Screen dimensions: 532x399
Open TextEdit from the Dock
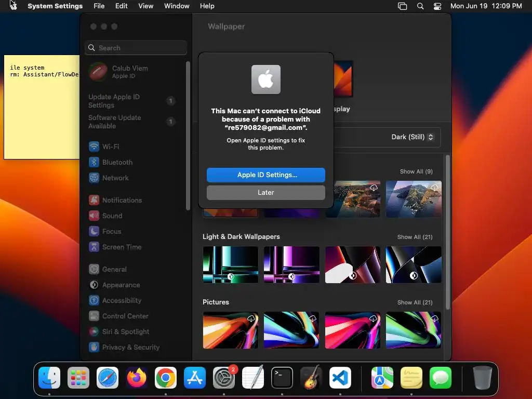(253, 378)
